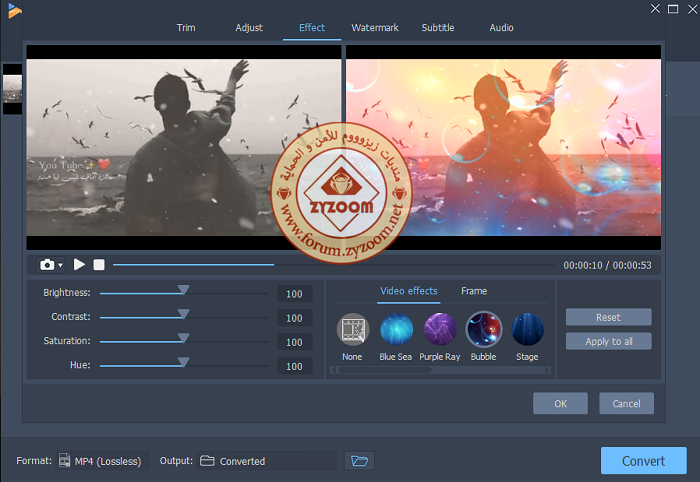700x482 pixels.
Task: Open the Audio tab
Action: [501, 28]
